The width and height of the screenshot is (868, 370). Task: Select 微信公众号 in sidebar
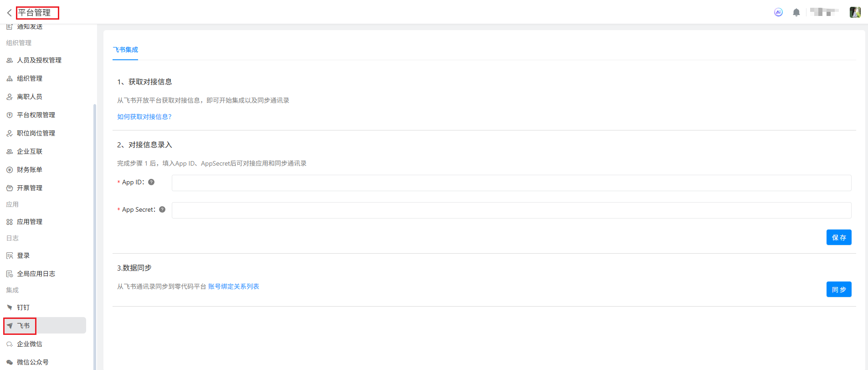[32, 362]
